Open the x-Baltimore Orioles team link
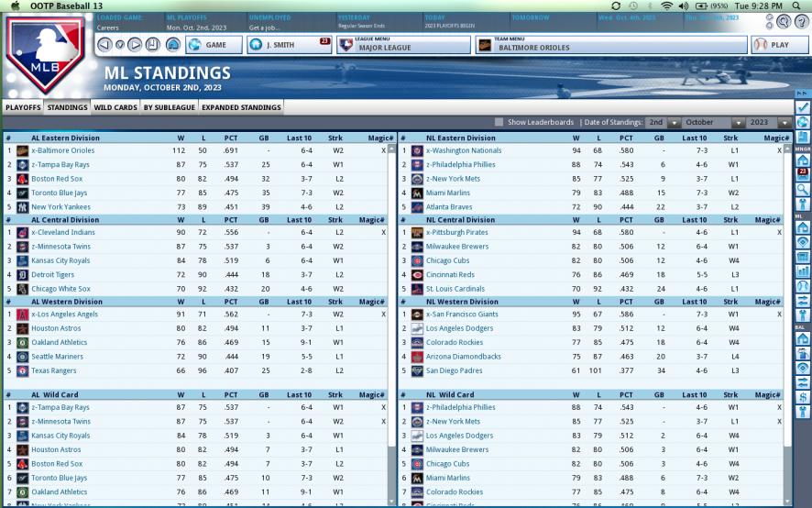 pyautogui.click(x=62, y=151)
